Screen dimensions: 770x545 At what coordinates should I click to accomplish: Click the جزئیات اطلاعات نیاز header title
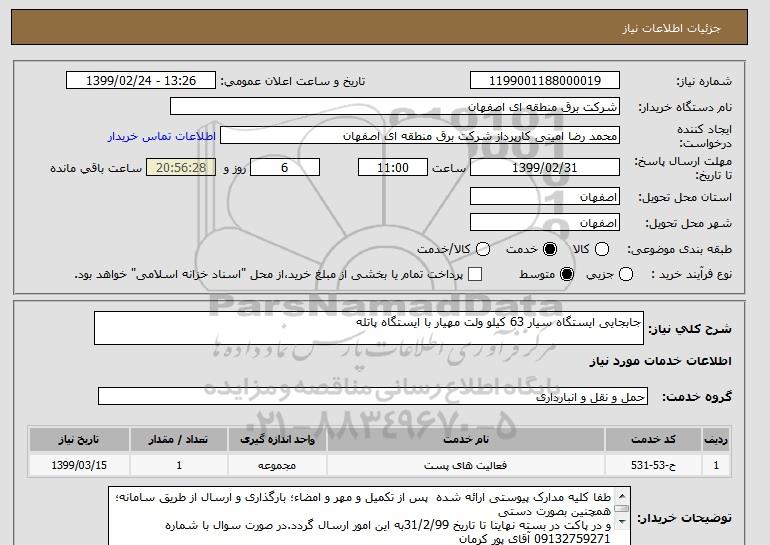671,28
